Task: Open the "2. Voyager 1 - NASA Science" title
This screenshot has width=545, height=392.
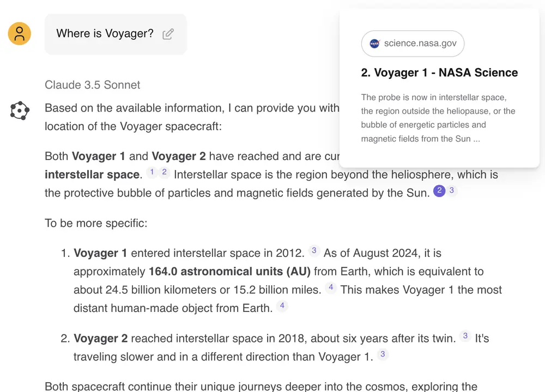Action: coord(439,72)
